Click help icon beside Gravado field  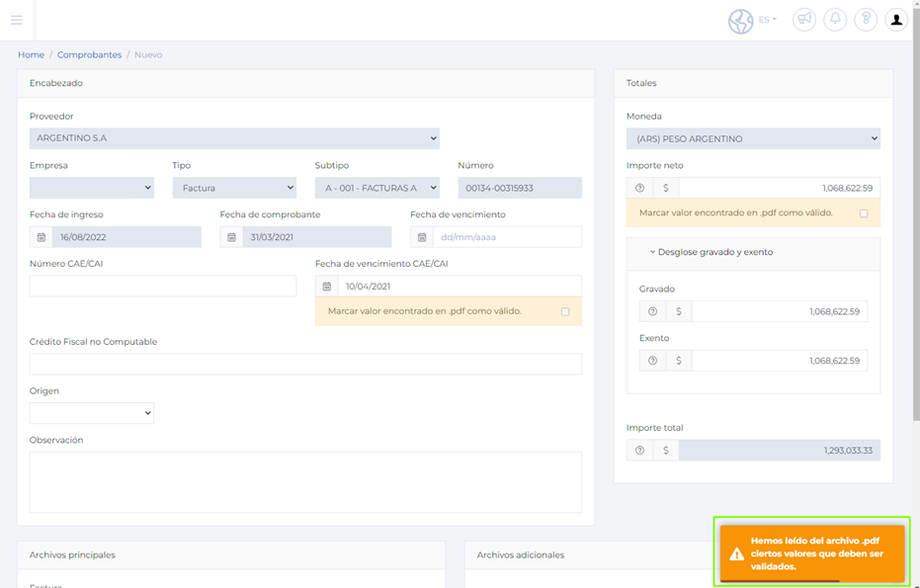[652, 311]
